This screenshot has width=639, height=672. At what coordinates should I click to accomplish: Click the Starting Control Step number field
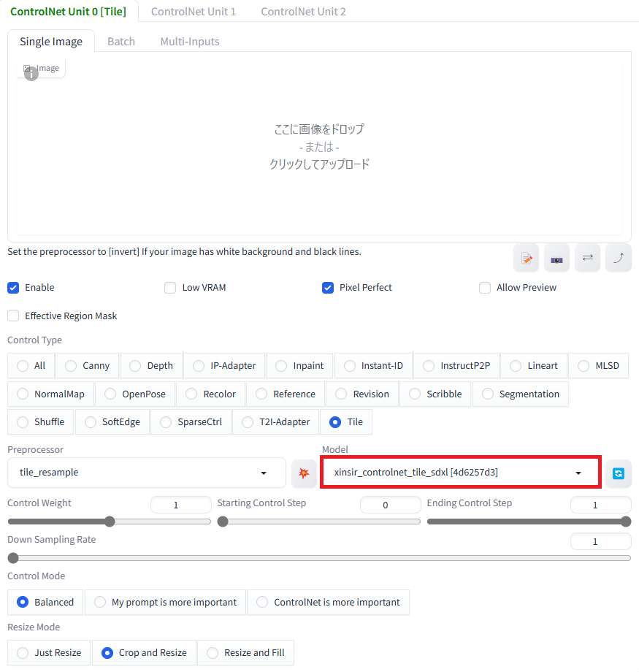coord(391,505)
